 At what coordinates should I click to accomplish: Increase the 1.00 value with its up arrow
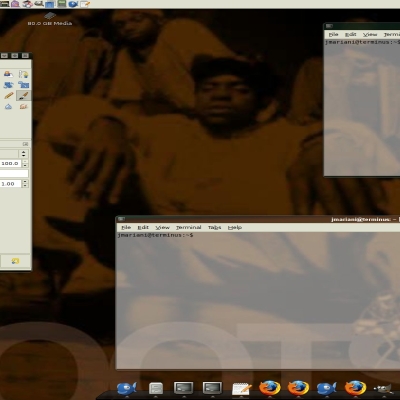pos(25,182)
